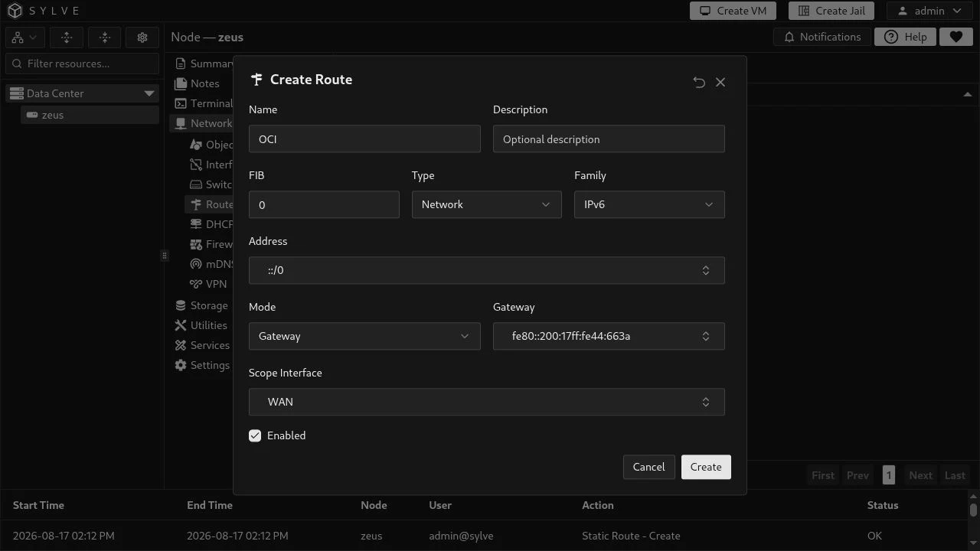This screenshot has width=980, height=551.
Task: Collapse the Data Center tree node
Action: 149,93
